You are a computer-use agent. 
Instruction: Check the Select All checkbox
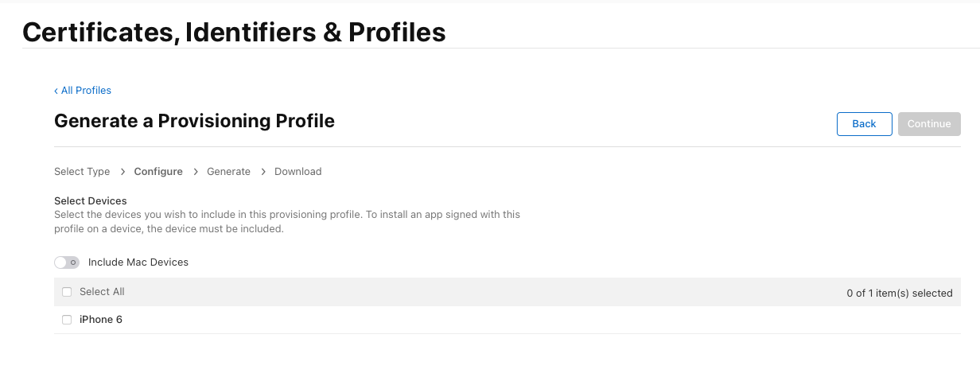67,292
